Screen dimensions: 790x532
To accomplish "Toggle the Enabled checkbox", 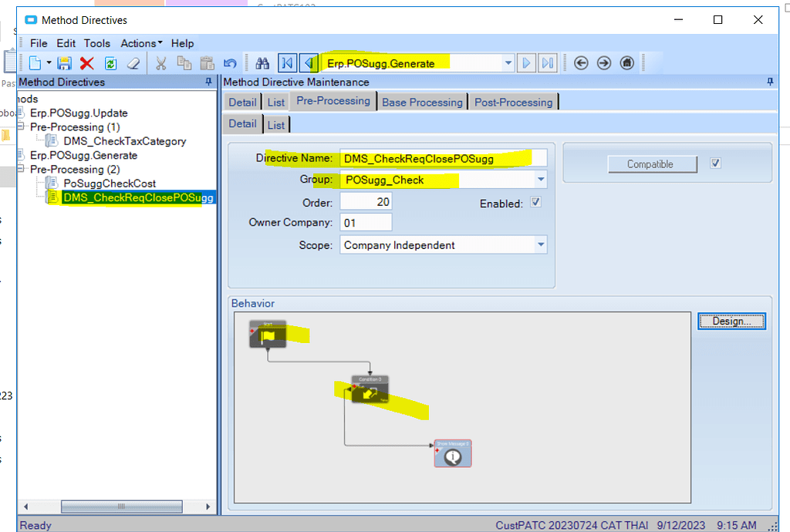I will point(535,201).
